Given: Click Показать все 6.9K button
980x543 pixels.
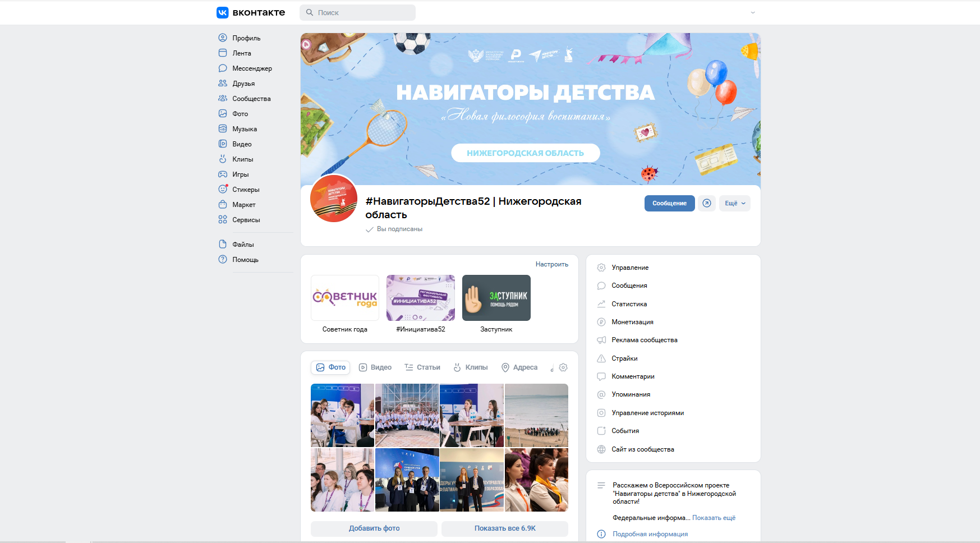Looking at the screenshot, I should coord(505,528).
